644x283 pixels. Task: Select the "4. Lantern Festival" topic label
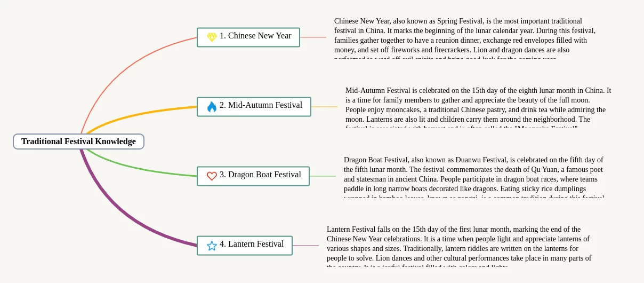pyautogui.click(x=252, y=244)
